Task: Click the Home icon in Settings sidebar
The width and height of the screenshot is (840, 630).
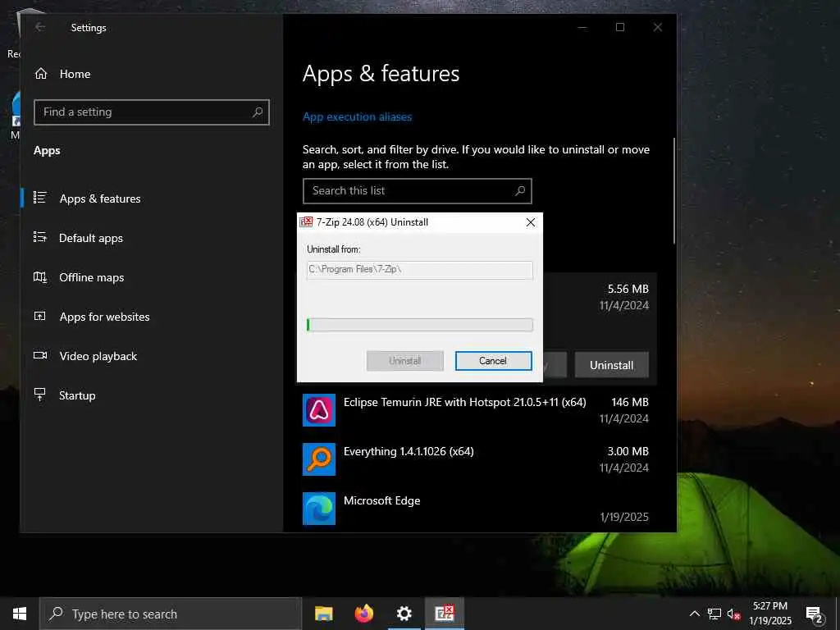Action: coord(41,74)
